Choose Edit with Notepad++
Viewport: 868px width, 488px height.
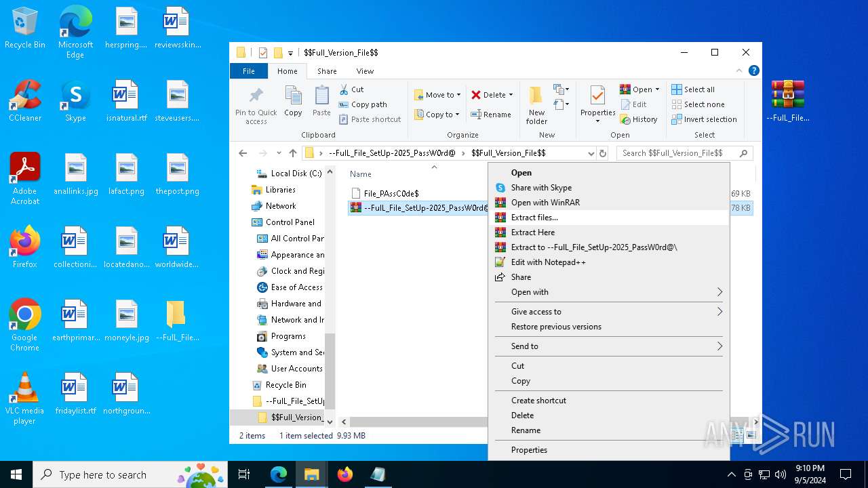[x=608, y=262]
